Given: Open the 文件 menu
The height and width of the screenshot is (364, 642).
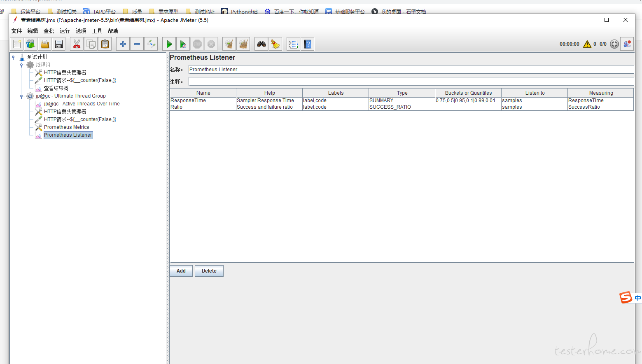Looking at the screenshot, I should (17, 31).
